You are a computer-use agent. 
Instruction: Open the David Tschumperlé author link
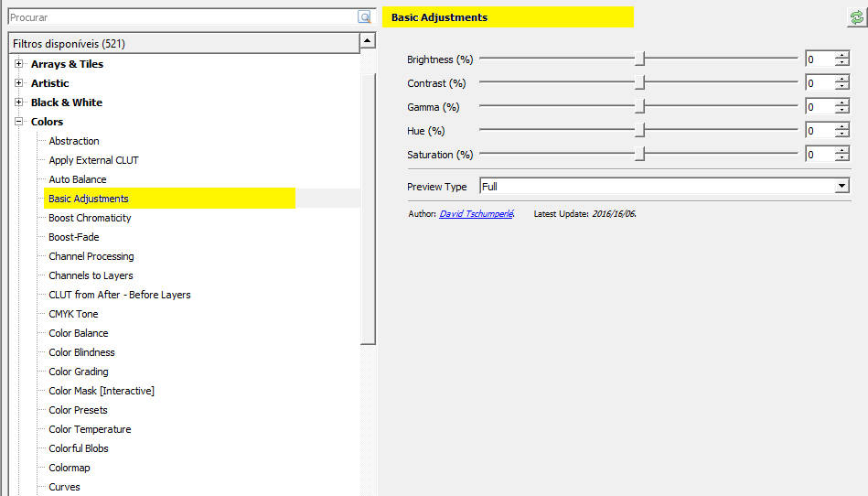tap(476, 213)
